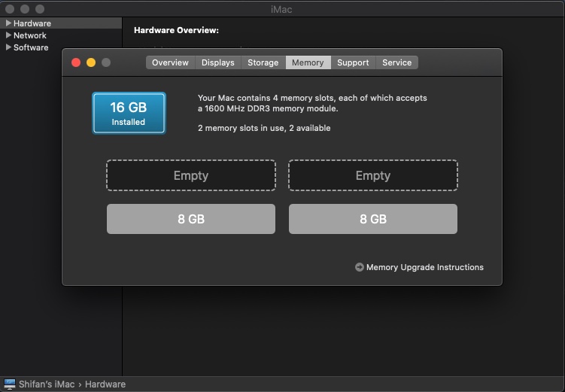The width and height of the screenshot is (565, 392).
Task: Click the arrow icon beside Memory Upgrade Instructions
Action: (360, 267)
